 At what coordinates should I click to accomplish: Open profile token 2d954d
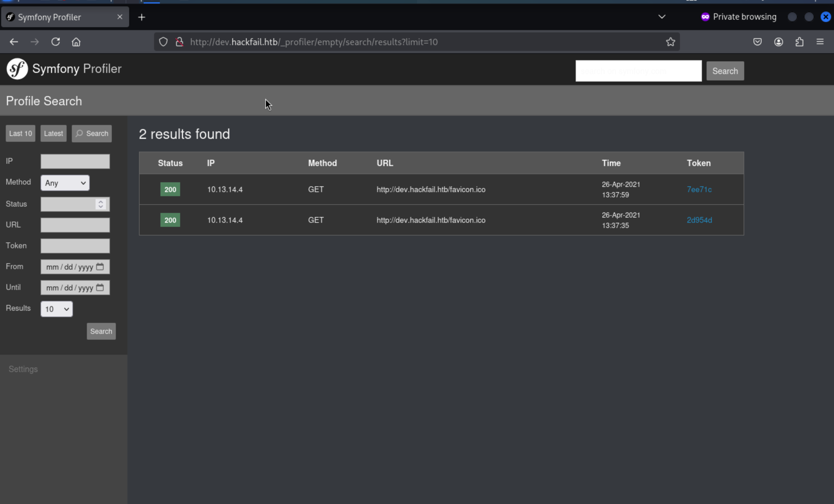[x=699, y=220]
